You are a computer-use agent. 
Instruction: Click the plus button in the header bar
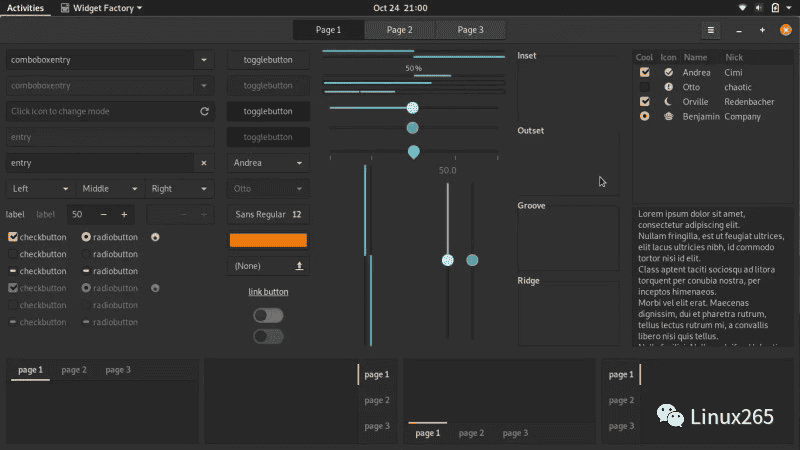(762, 30)
